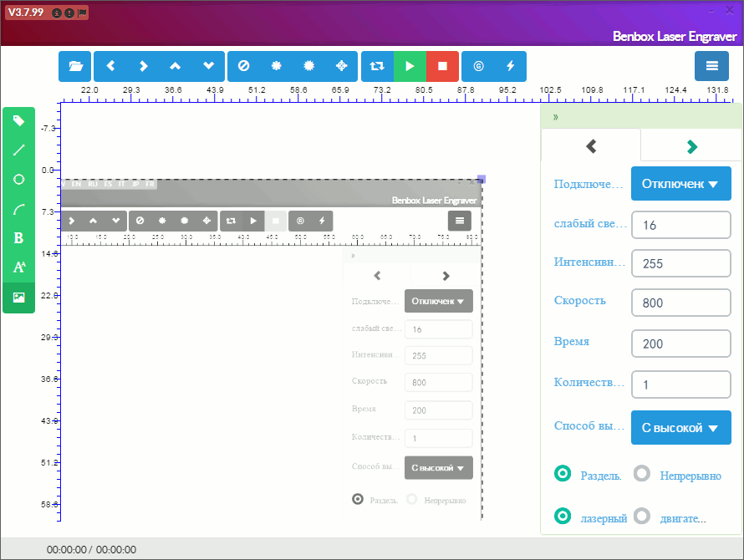744x560 pixels.
Task: Collapse the settings panel with » arrows
Action: (x=556, y=117)
